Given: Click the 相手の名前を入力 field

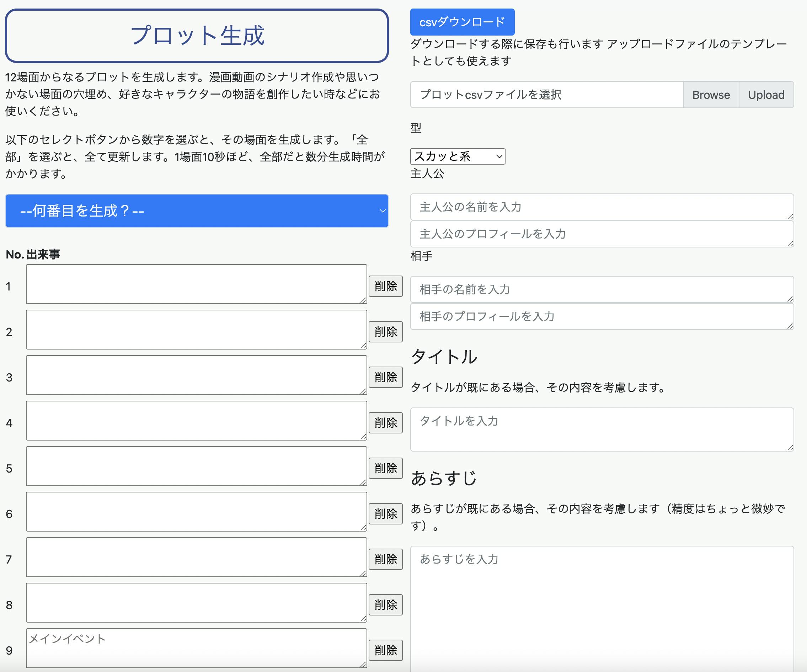Looking at the screenshot, I should 602,289.
